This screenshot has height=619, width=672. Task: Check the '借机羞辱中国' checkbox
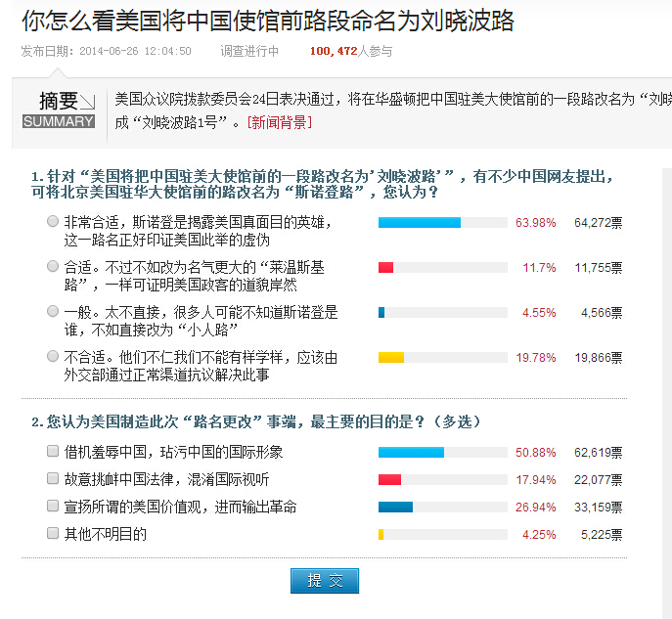point(53,452)
